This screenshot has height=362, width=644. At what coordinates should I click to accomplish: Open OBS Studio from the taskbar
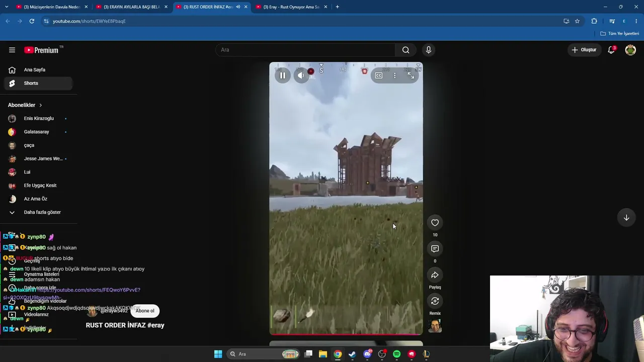382,354
